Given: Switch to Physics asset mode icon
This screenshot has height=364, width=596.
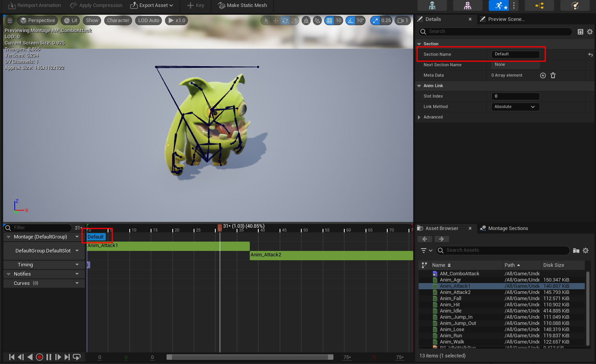Looking at the screenshot, I should click(575, 5).
